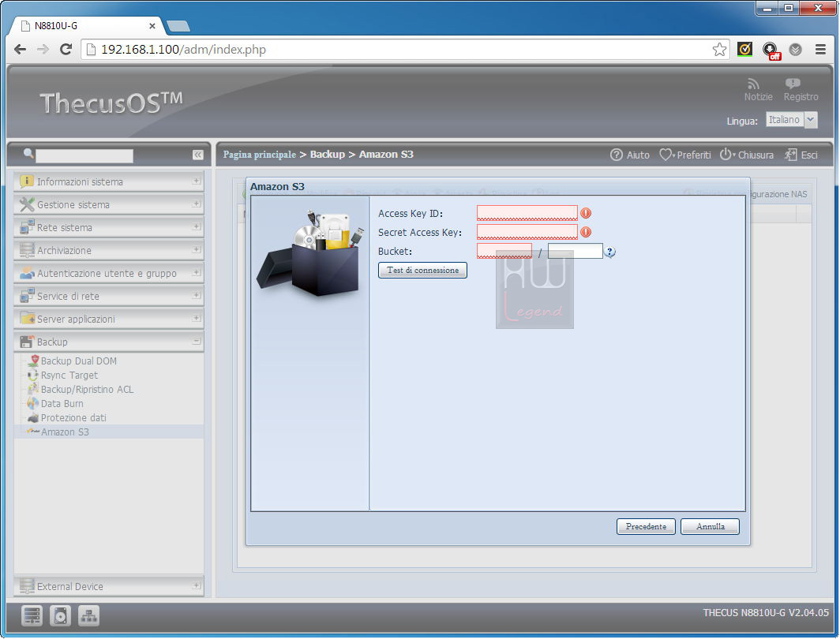840x639 pixels.
Task: Click the Access Key ID error icon
Action: [586, 213]
